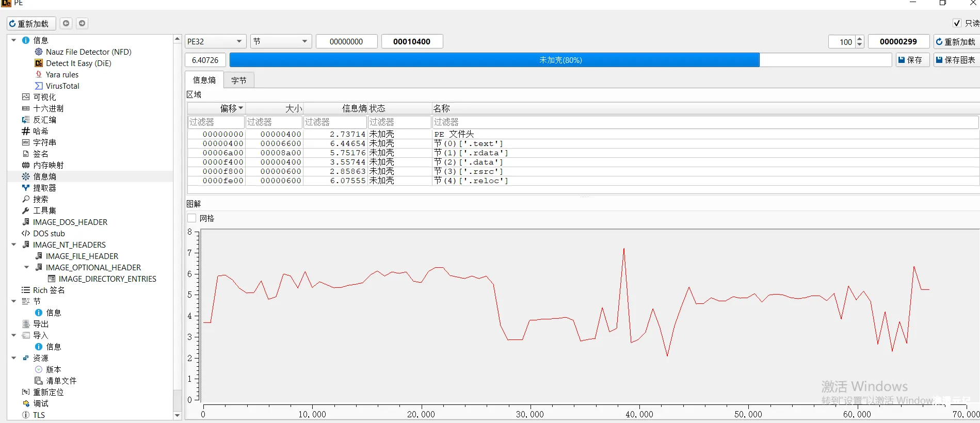980x423 pixels.
Task: Open the search (搜索) magnifier icon
Action: [26, 199]
